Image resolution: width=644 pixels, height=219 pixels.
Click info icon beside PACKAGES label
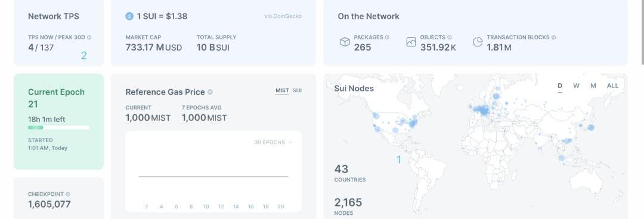tap(388, 37)
